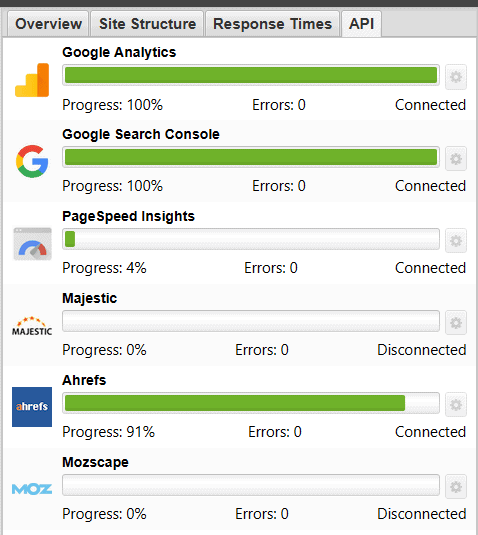This screenshot has width=478, height=535.
Task: Open Google Search Console settings gear
Action: point(456,159)
